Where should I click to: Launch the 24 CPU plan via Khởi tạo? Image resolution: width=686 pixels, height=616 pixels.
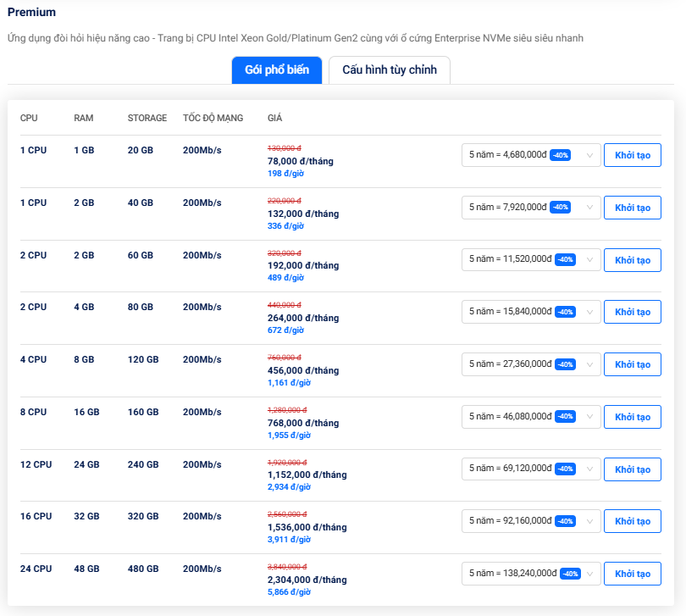[632, 574]
